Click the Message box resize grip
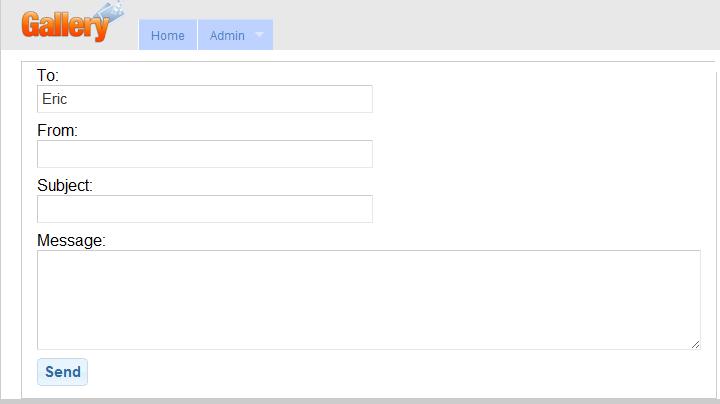This screenshot has width=720, height=404. pyautogui.click(x=695, y=344)
